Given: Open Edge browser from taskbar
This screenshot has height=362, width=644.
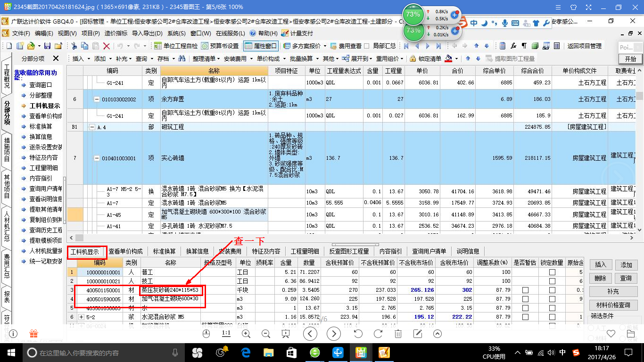Looking at the screenshot, I should tap(246, 352).
